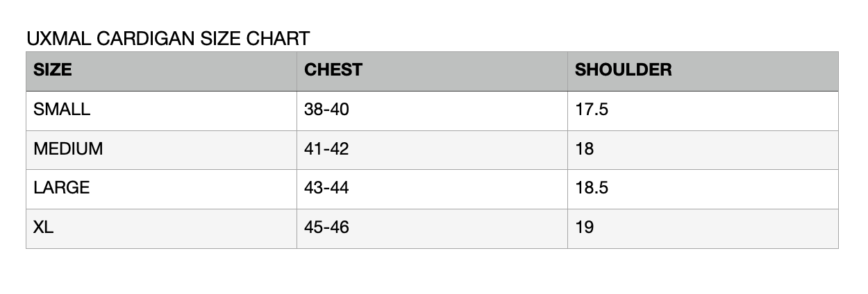This screenshot has width=868, height=294.
Task: Click the LARGE size cell
Action: point(62,188)
